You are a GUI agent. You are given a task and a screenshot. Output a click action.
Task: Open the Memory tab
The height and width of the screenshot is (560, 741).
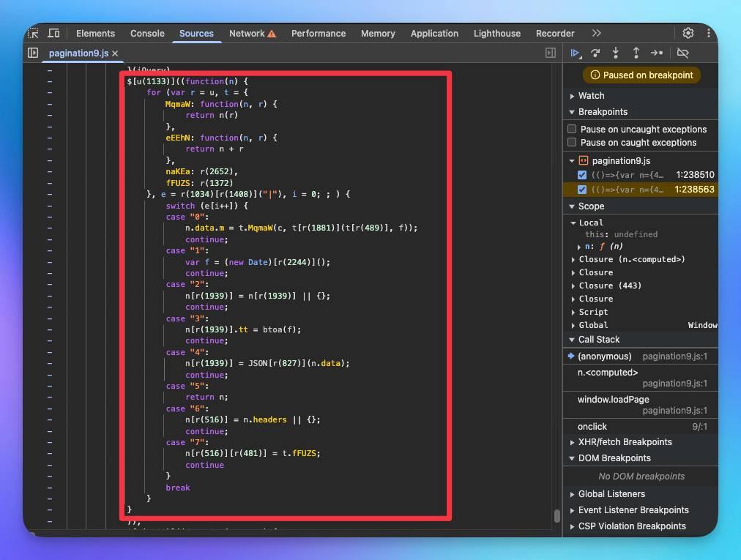(378, 34)
